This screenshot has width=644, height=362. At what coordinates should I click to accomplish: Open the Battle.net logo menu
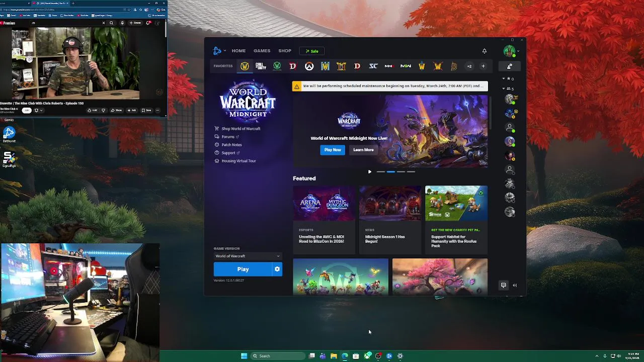219,51
